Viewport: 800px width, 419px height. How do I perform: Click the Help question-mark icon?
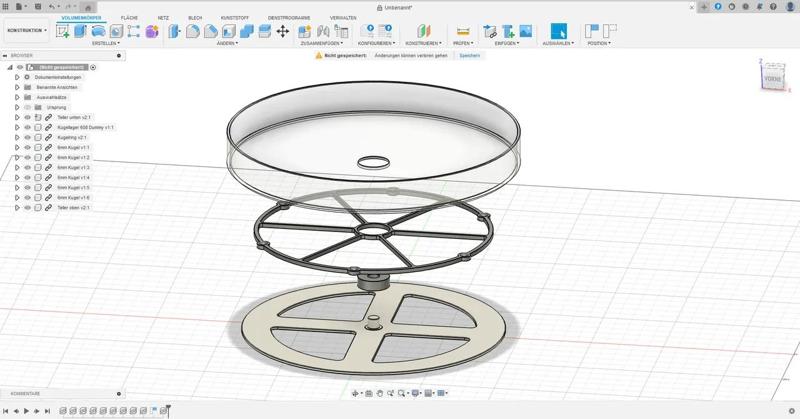pos(773,7)
